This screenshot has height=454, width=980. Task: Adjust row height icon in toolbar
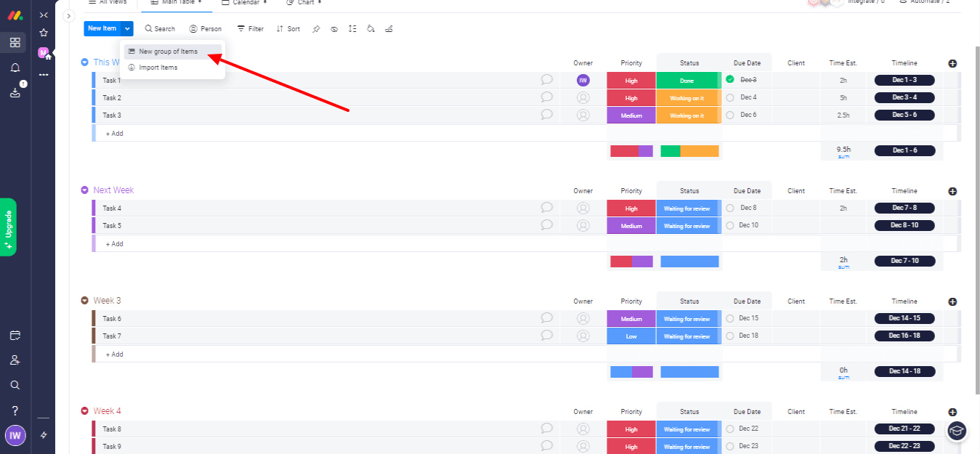point(352,29)
